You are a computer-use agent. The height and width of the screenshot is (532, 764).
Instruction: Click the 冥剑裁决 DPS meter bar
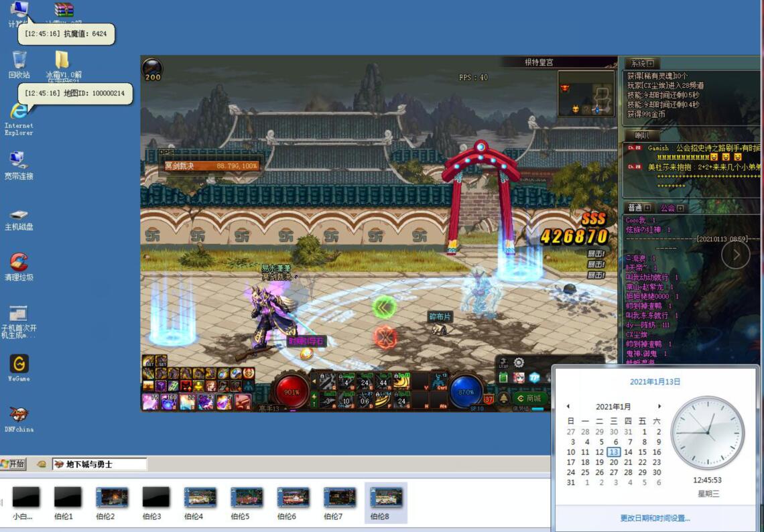click(210, 166)
